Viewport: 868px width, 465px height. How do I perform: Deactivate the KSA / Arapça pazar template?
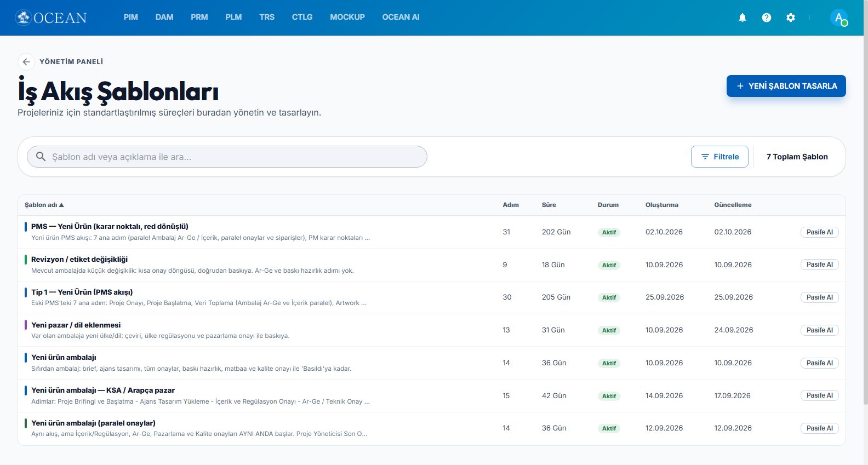point(820,395)
